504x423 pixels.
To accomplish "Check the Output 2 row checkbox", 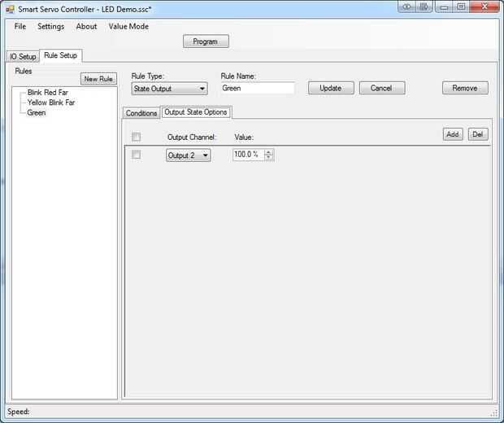I will coord(136,155).
